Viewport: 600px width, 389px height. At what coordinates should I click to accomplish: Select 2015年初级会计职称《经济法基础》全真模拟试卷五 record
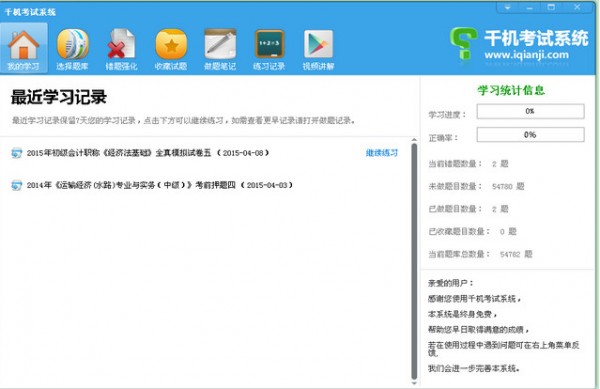pyautogui.click(x=148, y=153)
